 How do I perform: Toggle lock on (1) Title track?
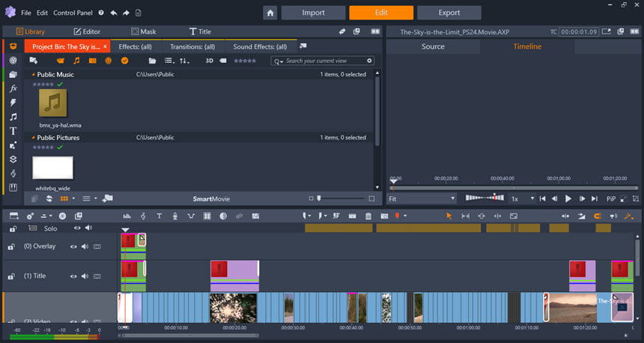11,276
